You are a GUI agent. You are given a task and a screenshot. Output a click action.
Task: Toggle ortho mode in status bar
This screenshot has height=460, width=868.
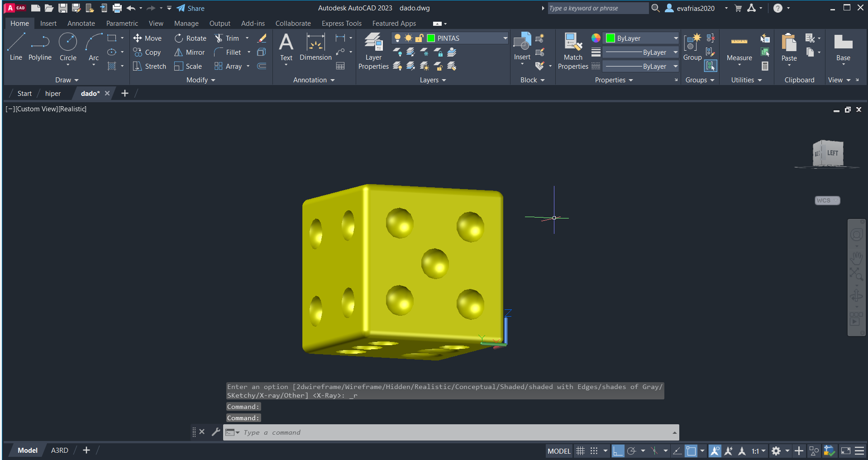(618, 451)
